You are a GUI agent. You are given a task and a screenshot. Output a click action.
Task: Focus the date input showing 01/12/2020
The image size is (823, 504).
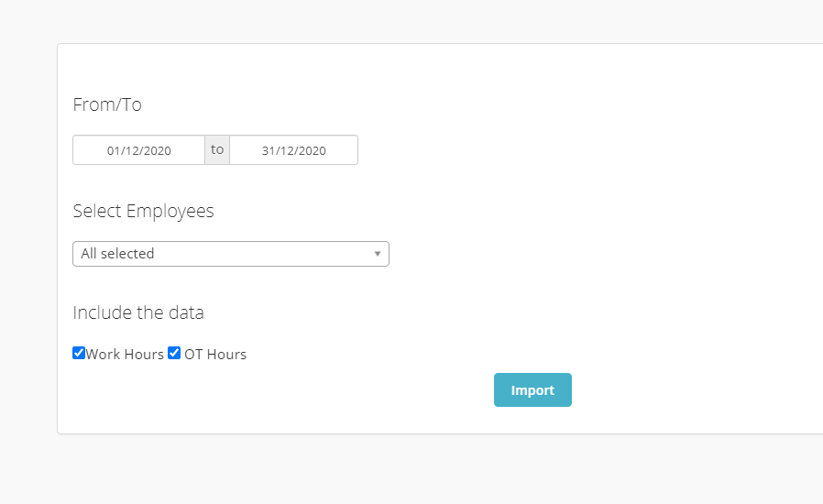[138, 150]
